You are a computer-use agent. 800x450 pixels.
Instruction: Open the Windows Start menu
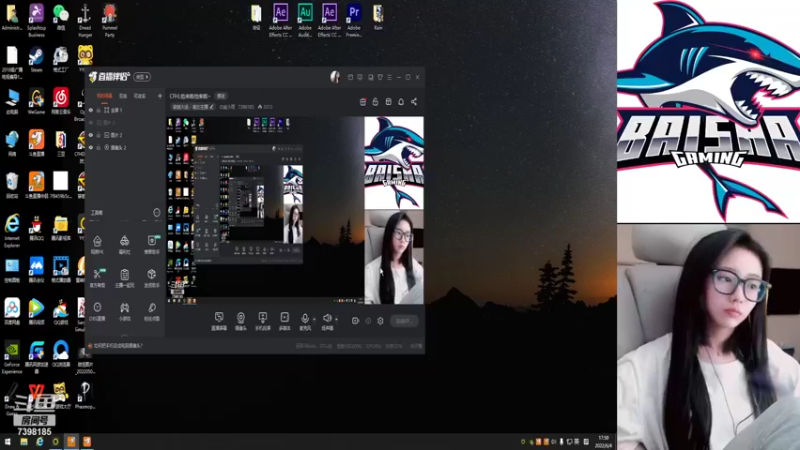(7, 442)
